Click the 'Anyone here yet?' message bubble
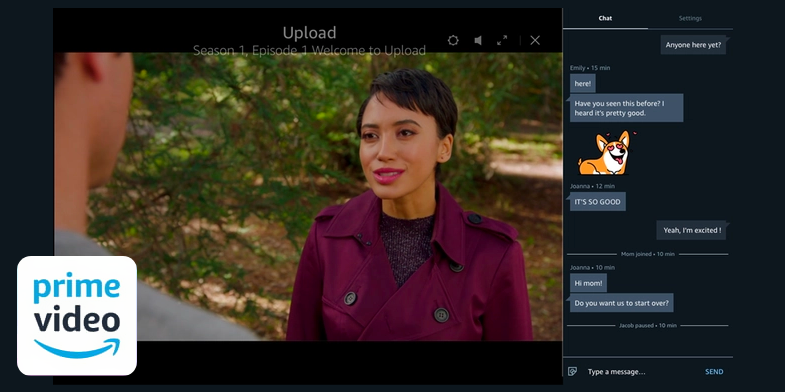Screen dimensions: 785x392 (x=693, y=45)
